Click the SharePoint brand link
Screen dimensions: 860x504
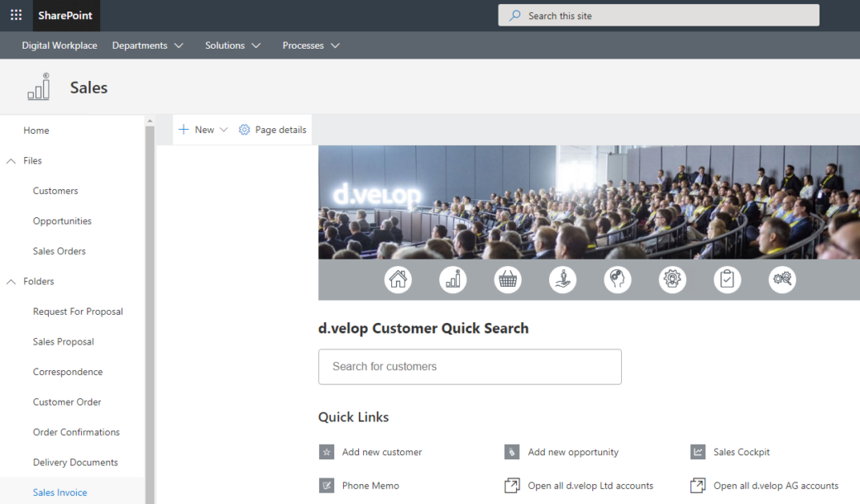coord(65,16)
